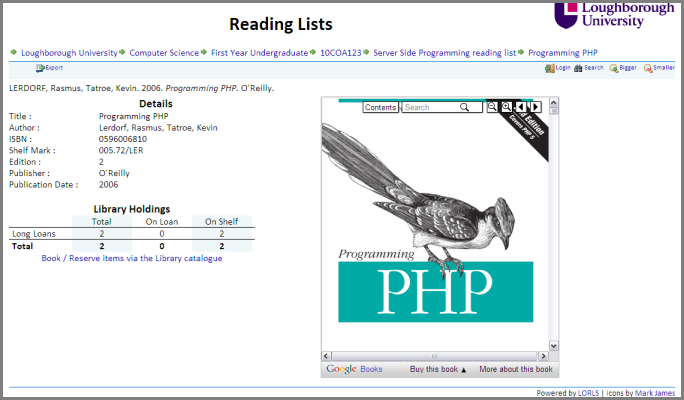Click the Login icon

click(550, 68)
